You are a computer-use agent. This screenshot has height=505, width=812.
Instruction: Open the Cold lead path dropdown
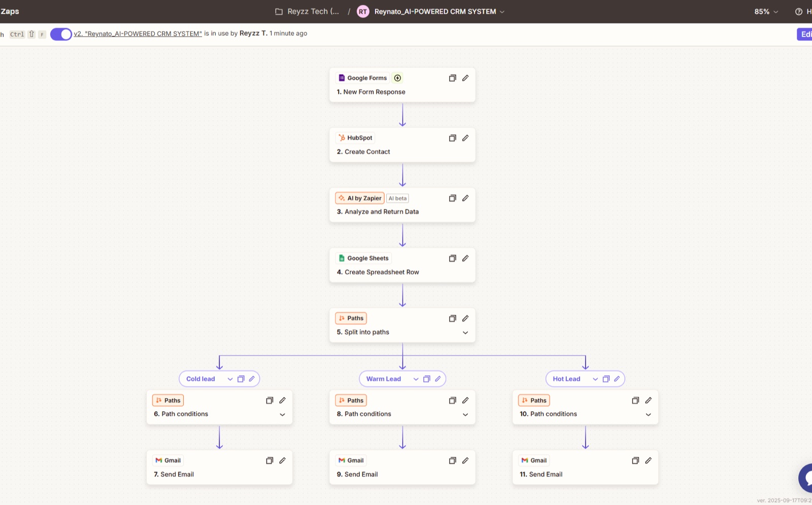coord(230,379)
